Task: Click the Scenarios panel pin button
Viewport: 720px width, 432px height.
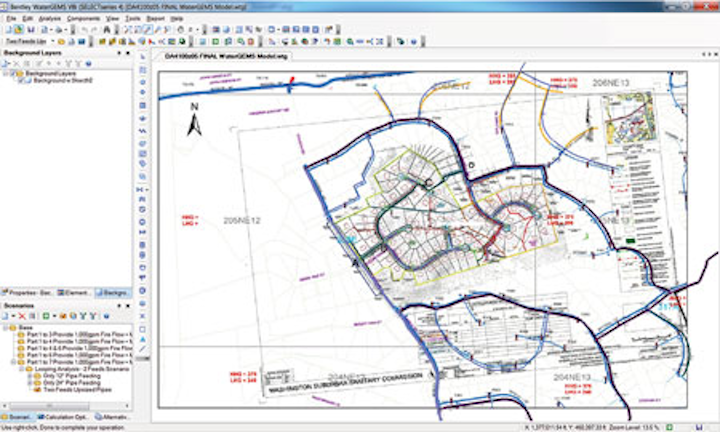Action: click(x=119, y=306)
